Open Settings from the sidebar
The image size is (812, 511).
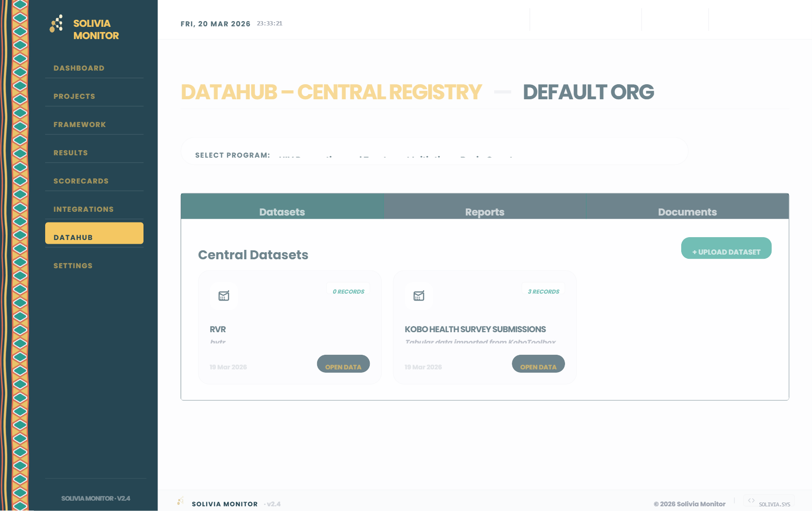(73, 265)
